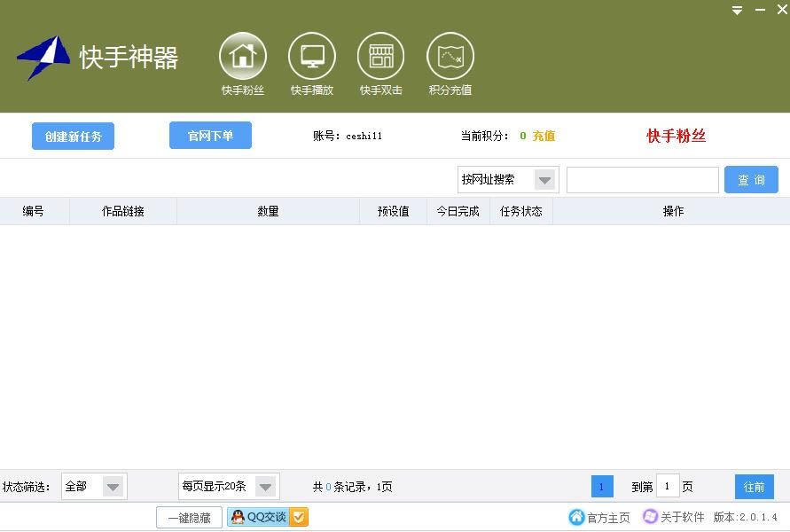This screenshot has width=790, height=532.
Task: Expand the 每页显示20条 dropdown
Action: pyautogui.click(x=265, y=487)
